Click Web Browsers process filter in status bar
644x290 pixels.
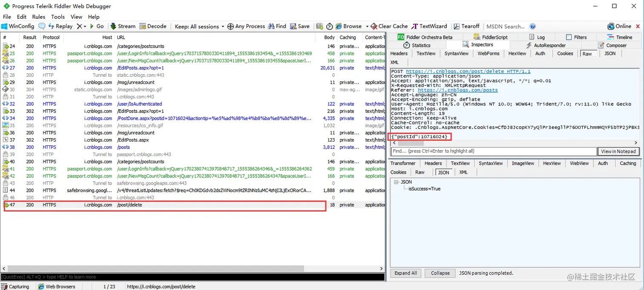(x=57, y=287)
